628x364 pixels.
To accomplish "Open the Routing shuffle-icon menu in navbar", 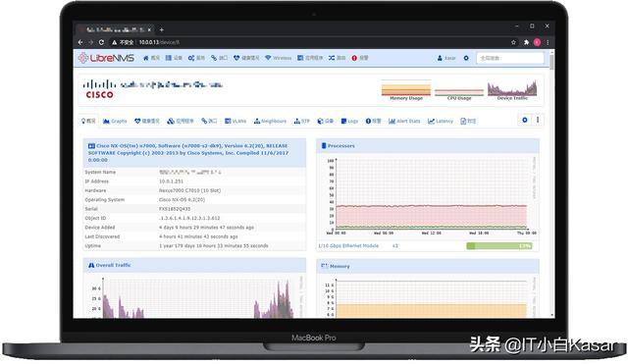I will (337, 58).
